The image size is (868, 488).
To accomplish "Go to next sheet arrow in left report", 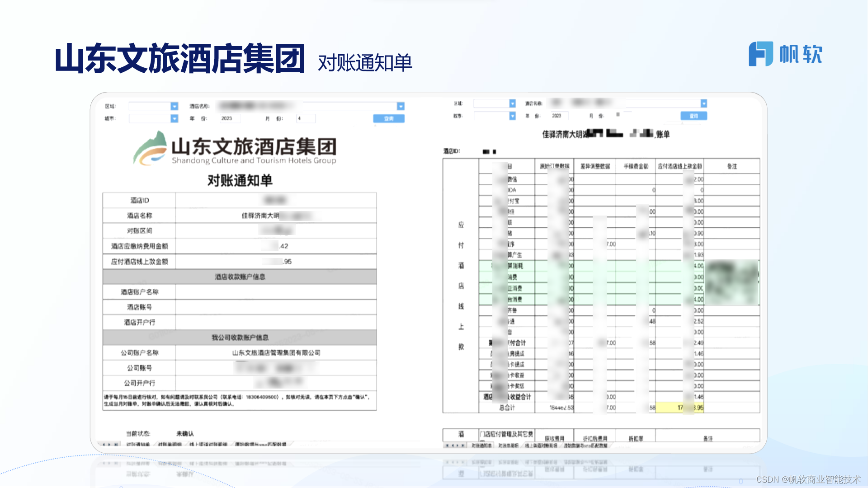I will (x=109, y=445).
